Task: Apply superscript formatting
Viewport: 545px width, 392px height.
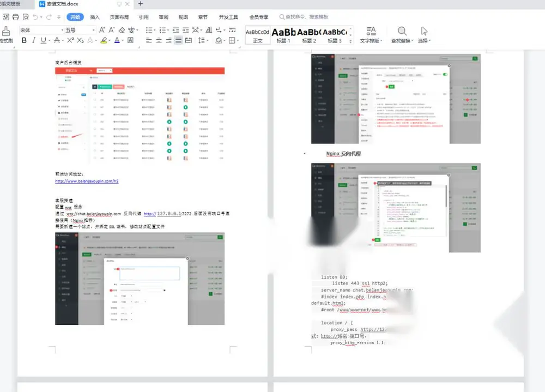Action: pos(70,40)
